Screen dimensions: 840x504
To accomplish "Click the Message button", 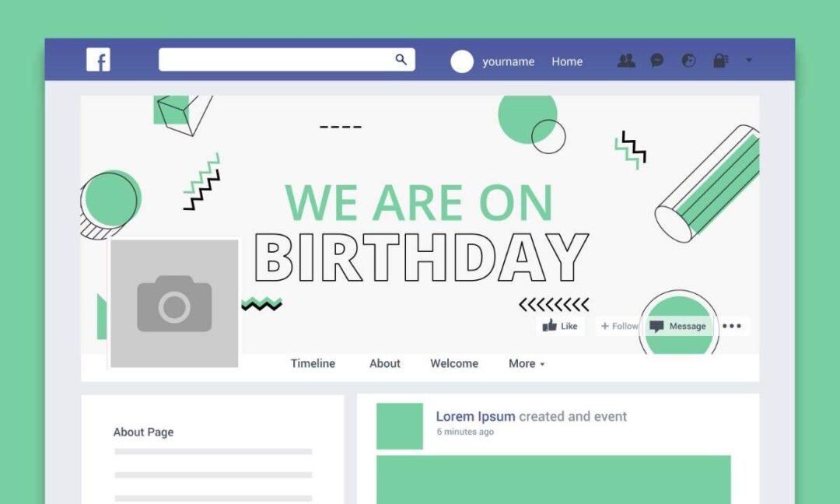I will 678,326.
